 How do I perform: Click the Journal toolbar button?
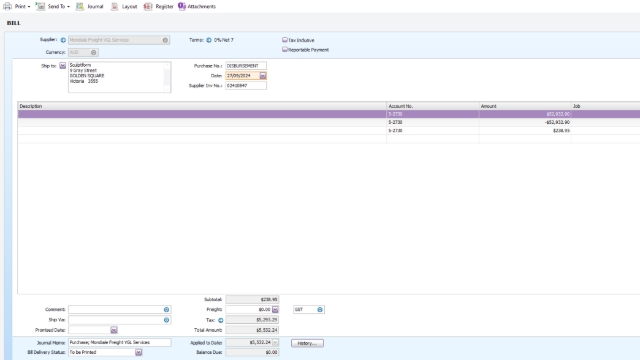pyautogui.click(x=90, y=7)
